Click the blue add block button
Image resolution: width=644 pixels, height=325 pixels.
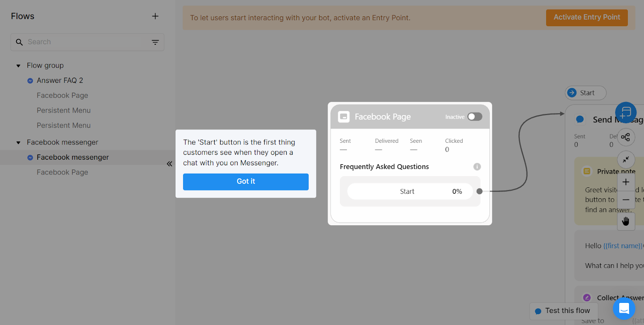pos(625,112)
